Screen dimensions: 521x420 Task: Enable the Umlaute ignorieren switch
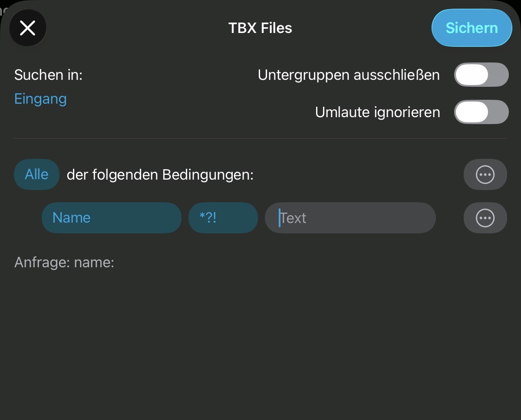481,112
